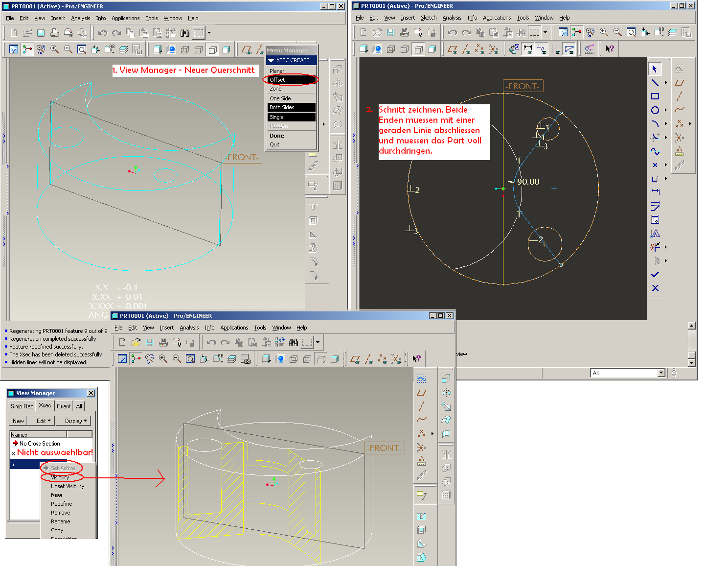
Task: Switch to Xsec tab in View Manager
Action: tap(45, 405)
